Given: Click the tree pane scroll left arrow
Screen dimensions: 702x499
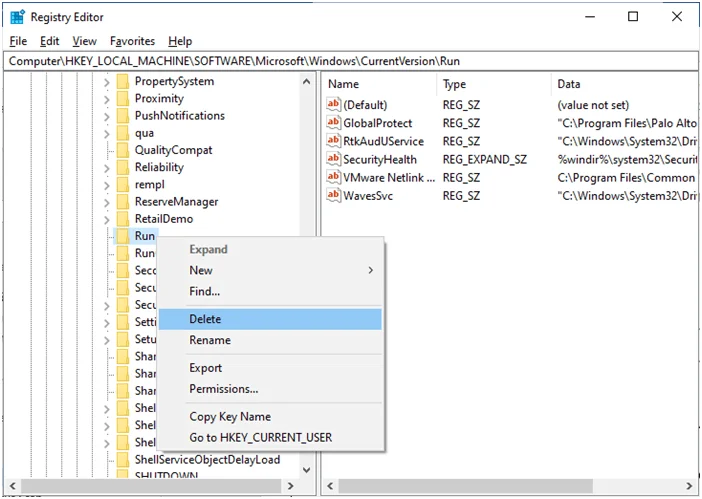Looking at the screenshot, I should (13, 486).
